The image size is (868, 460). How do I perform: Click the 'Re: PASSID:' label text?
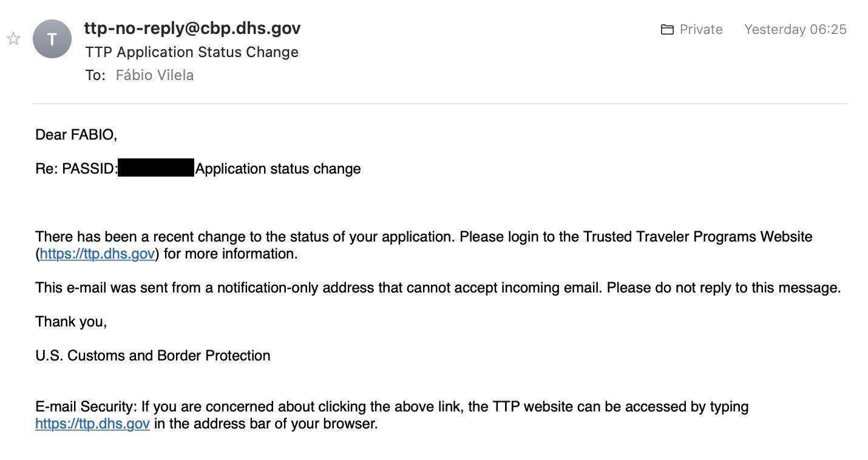(x=76, y=169)
